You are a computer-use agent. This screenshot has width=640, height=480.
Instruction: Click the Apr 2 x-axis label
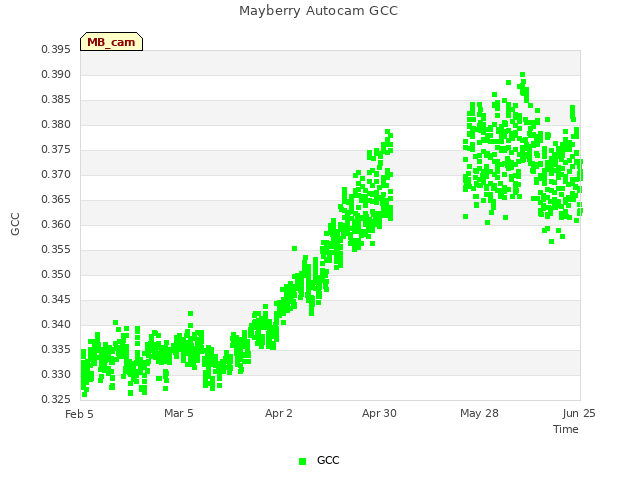(279, 413)
